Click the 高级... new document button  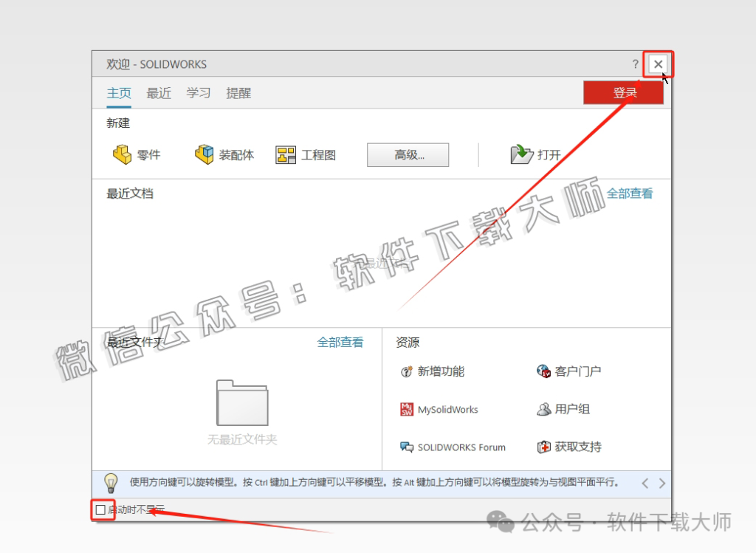coord(408,154)
